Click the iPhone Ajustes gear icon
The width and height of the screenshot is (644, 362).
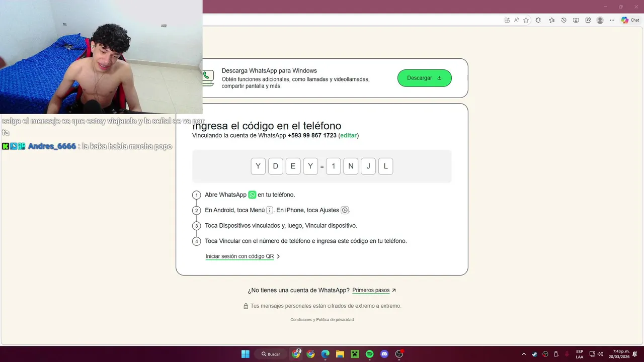click(345, 210)
